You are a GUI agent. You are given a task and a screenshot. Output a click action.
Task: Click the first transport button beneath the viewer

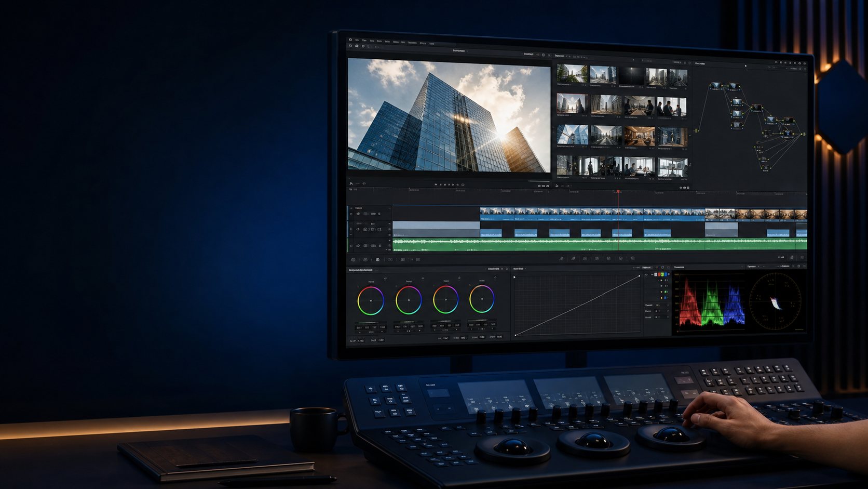click(x=436, y=184)
